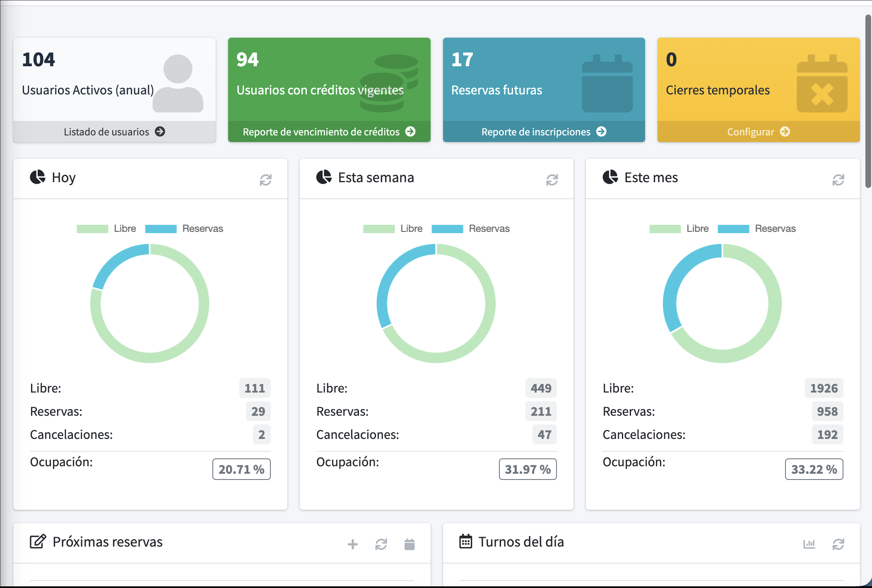Click arrow icon next to Reporte de inscripciones
The height and width of the screenshot is (588, 872).
tap(601, 132)
